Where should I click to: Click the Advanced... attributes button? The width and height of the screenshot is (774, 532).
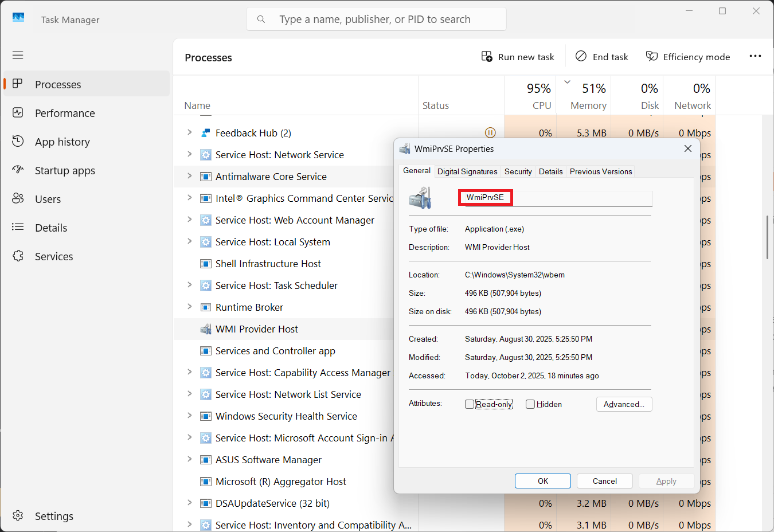click(624, 404)
